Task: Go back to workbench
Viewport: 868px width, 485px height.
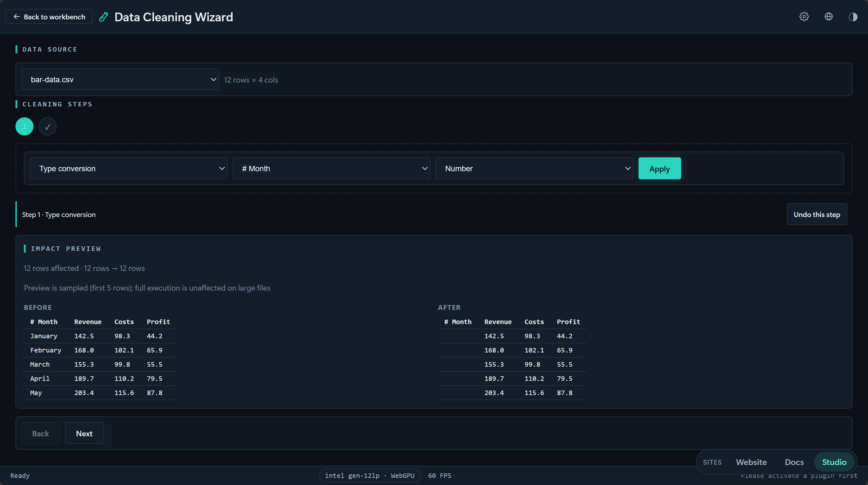Action: click(x=49, y=16)
